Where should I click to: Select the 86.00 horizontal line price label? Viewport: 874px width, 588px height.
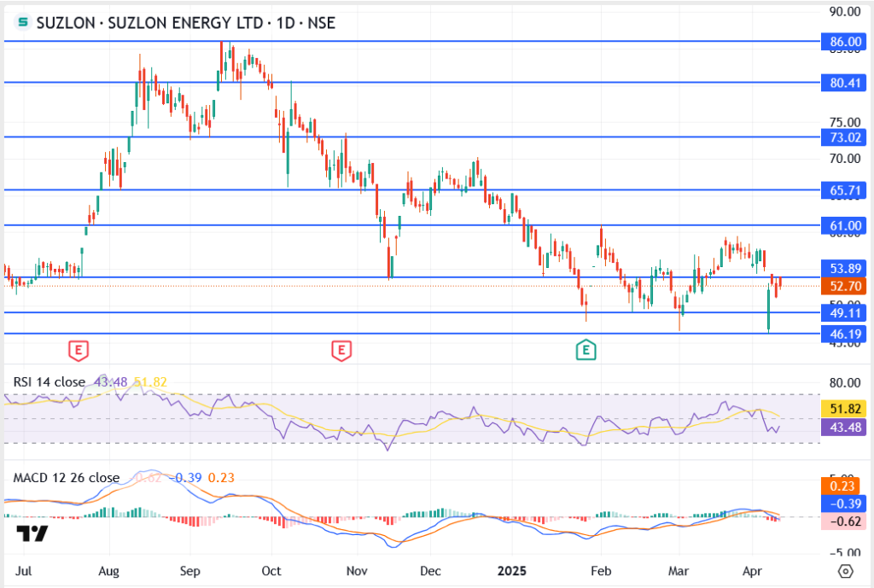[842, 41]
